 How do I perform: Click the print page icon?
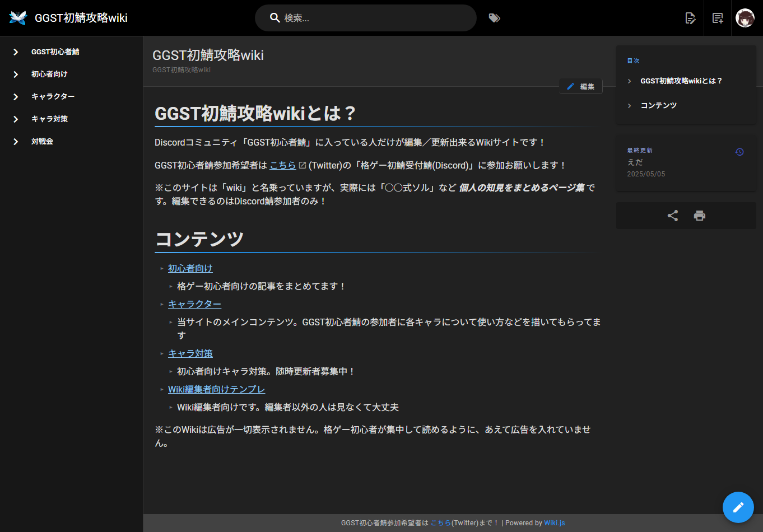(700, 216)
